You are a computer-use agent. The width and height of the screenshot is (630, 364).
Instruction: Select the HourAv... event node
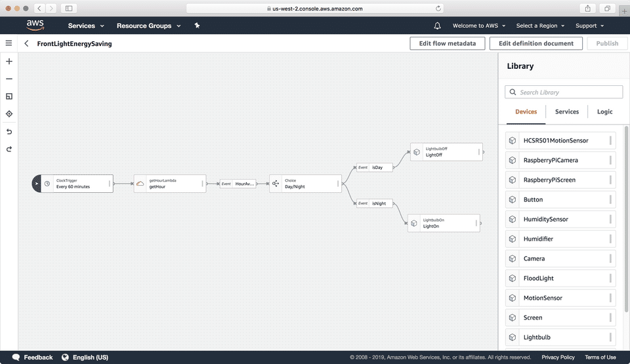point(238,184)
